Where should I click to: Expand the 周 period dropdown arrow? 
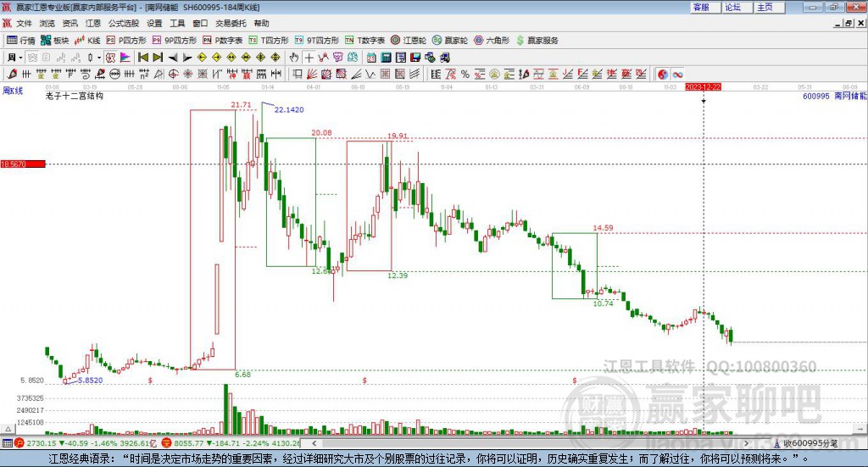[x=20, y=58]
